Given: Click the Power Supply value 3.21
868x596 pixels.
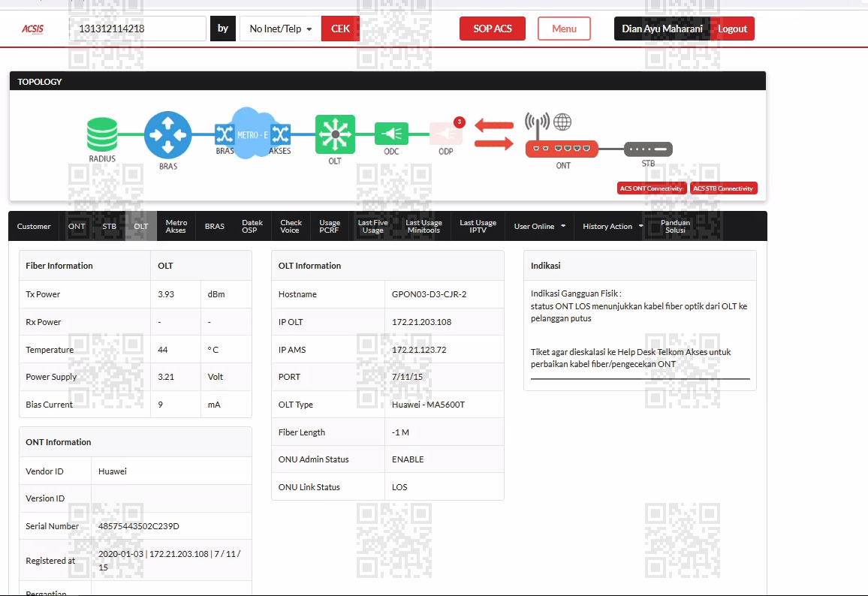Looking at the screenshot, I should [x=166, y=377].
